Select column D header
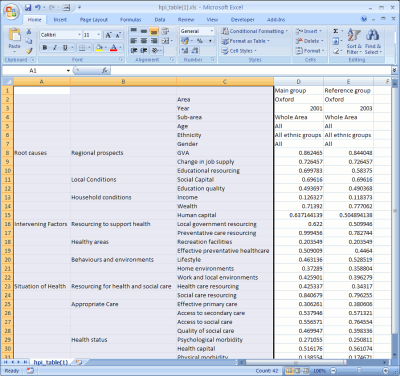 298,81
